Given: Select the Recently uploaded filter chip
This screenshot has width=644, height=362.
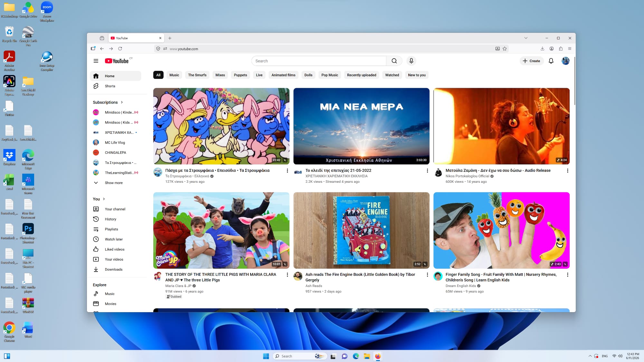Looking at the screenshot, I should (x=362, y=75).
